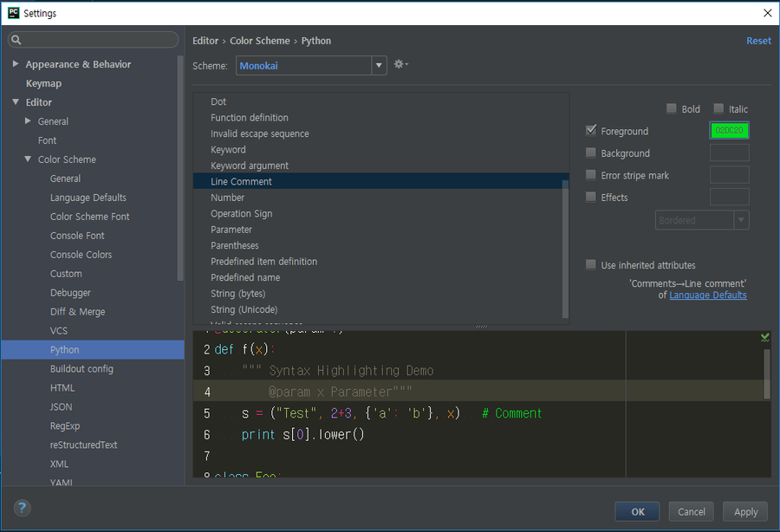The height and width of the screenshot is (532, 780).
Task: Click the Reset link
Action: 758,41
